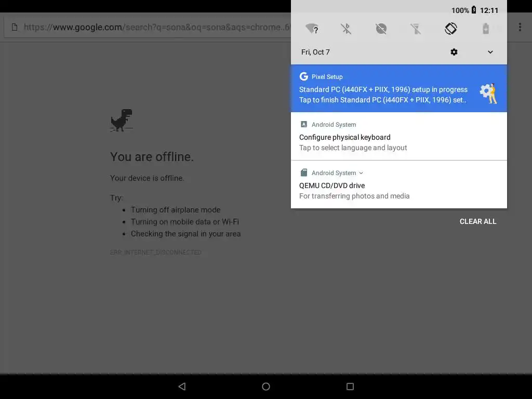This screenshot has width=532, height=399.
Task: Tap CLEAR ALL to dismiss notifications
Action: pyautogui.click(x=478, y=221)
